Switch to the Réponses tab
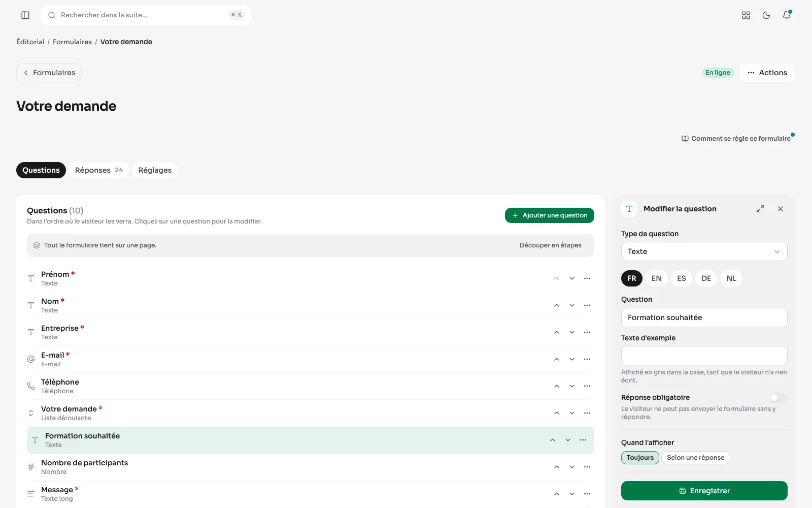812x508 pixels. (x=99, y=170)
